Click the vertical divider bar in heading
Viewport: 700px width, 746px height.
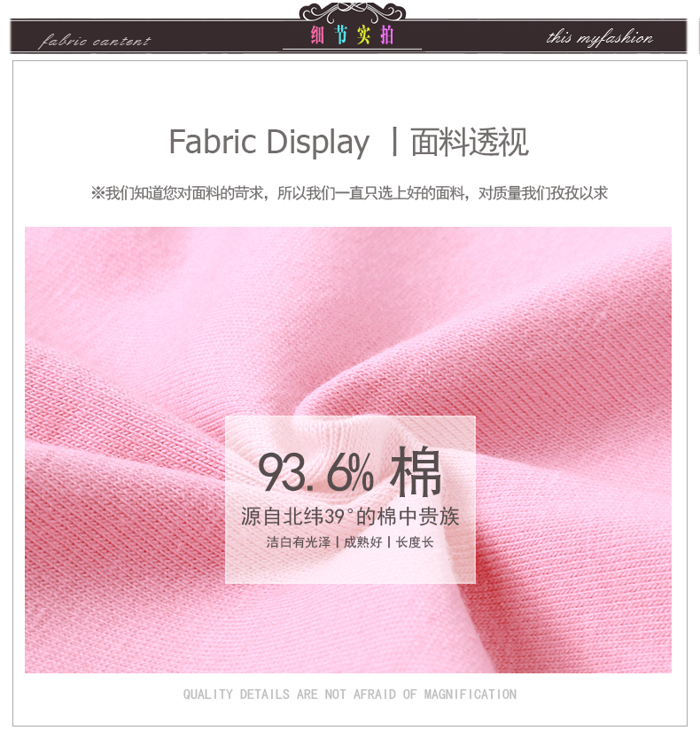(394, 141)
